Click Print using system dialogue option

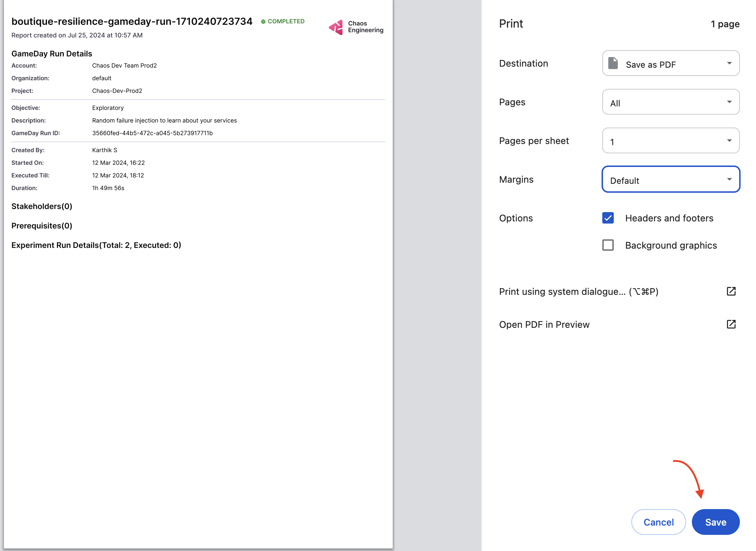pyautogui.click(x=578, y=292)
